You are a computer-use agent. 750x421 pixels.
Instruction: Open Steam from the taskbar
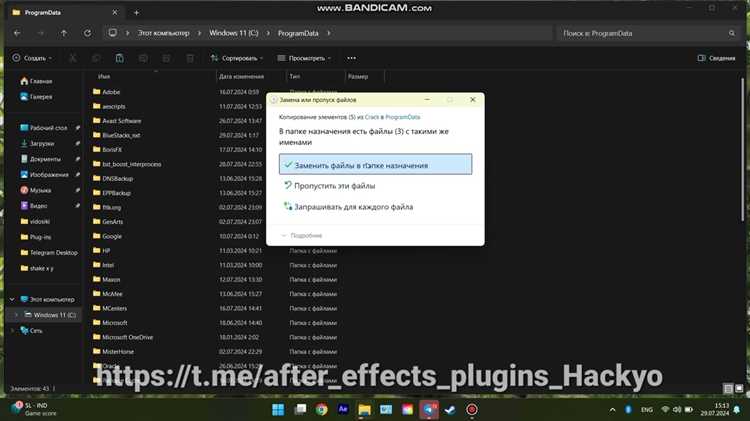point(450,410)
